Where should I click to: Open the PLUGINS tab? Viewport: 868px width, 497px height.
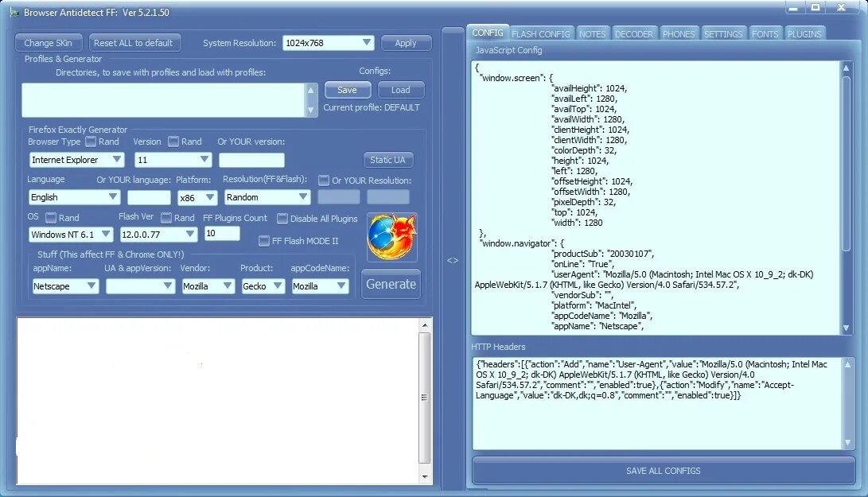(804, 33)
